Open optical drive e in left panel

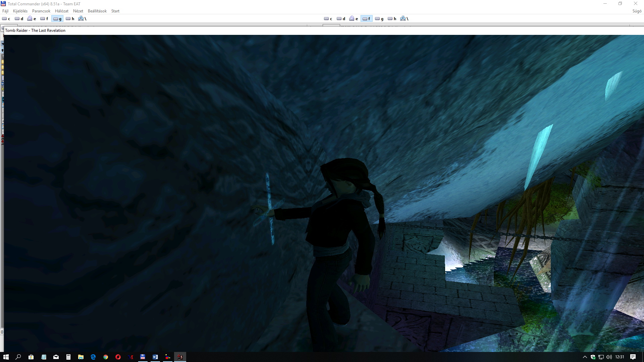(x=32, y=19)
